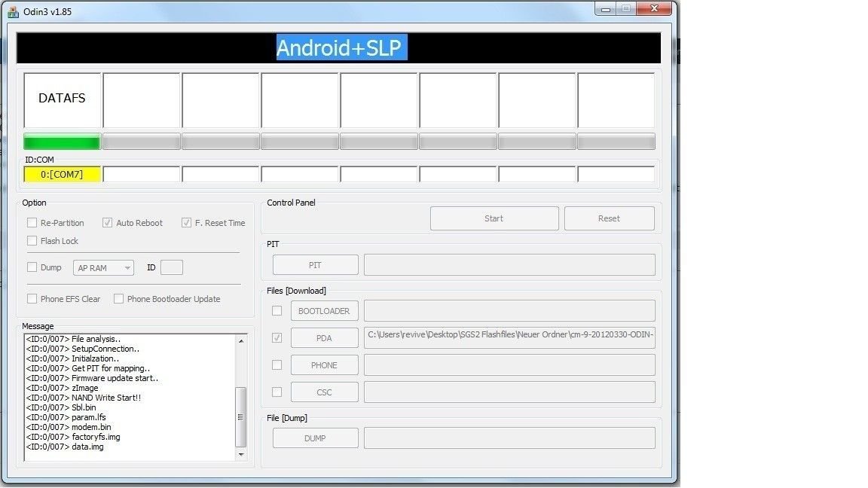This screenshot has width=868, height=488.
Task: Click the PHONE path field
Action: (509, 365)
